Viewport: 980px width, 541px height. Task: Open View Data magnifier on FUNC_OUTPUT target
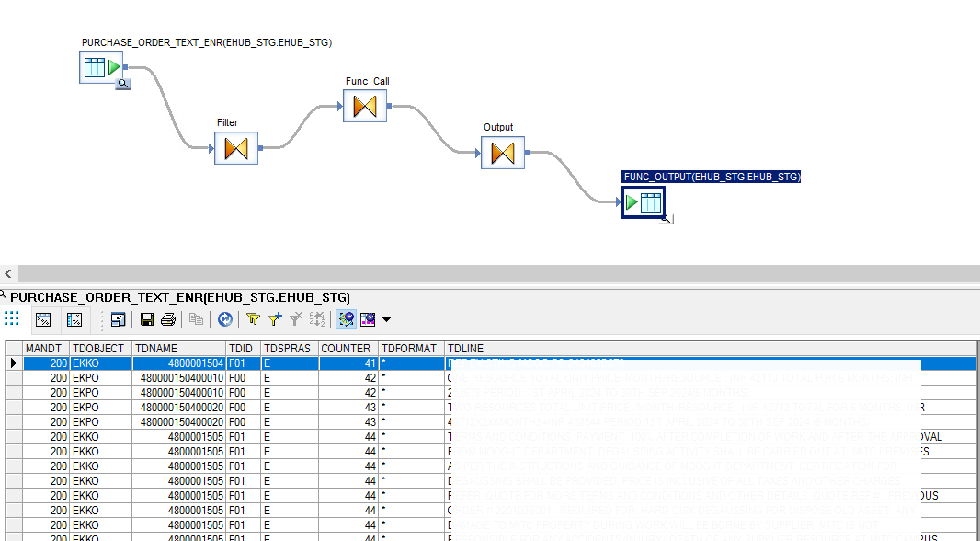pos(667,219)
